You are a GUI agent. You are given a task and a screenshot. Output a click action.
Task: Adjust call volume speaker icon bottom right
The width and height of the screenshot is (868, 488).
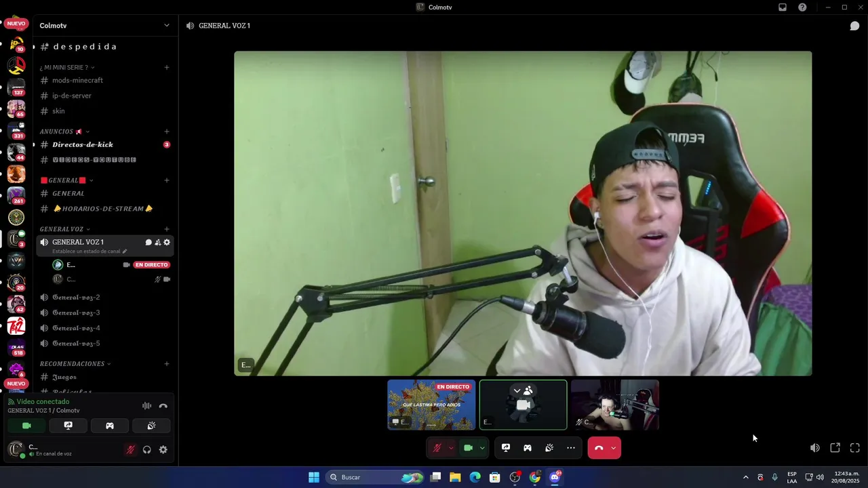coord(815,448)
